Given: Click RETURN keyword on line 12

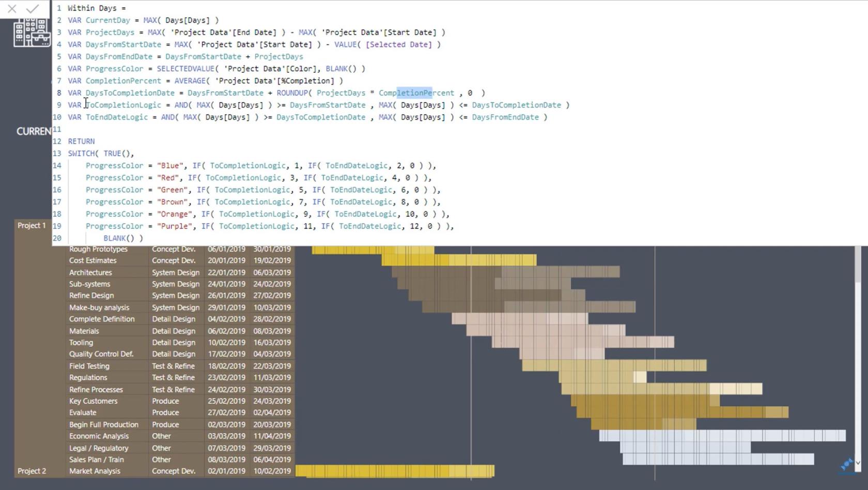Looking at the screenshot, I should tap(81, 141).
